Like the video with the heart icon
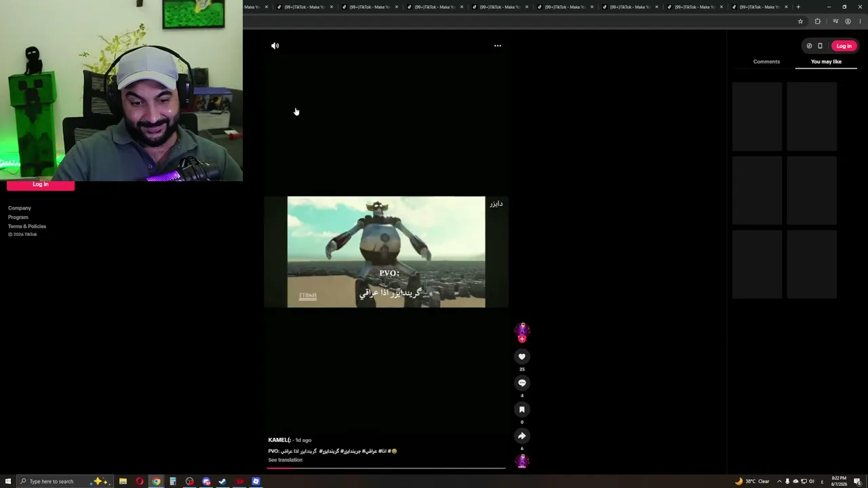This screenshot has height=488, width=868. [521, 357]
